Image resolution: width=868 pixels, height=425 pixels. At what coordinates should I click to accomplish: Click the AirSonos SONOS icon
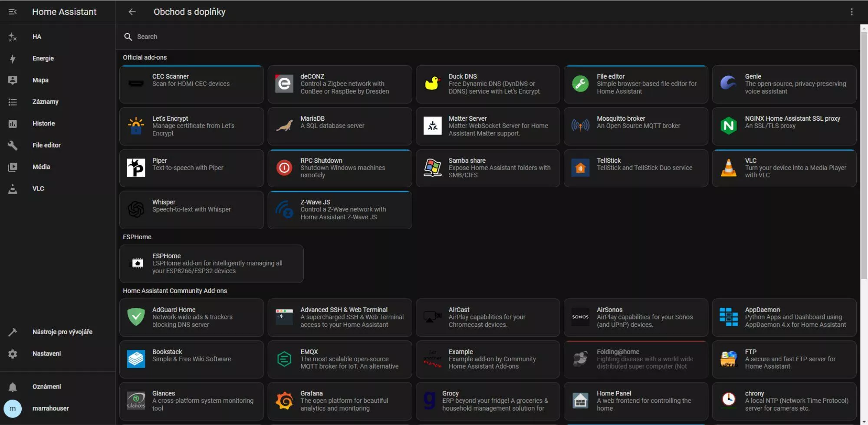click(580, 317)
